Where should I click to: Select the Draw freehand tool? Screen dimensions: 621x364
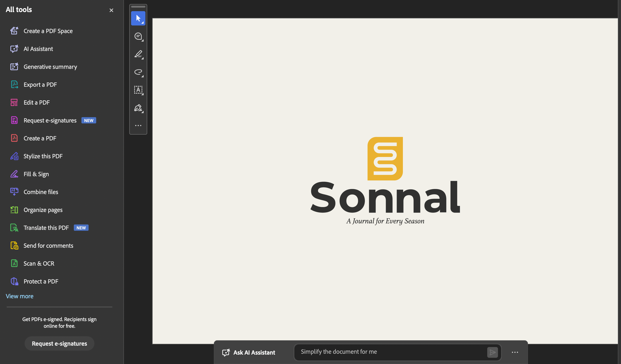(x=138, y=72)
